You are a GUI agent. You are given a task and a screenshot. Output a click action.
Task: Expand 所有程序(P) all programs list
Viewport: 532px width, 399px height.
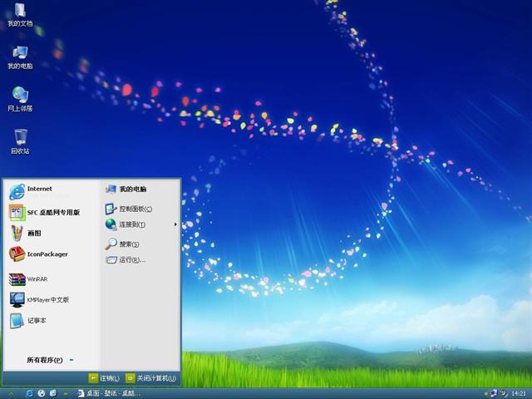point(50,360)
